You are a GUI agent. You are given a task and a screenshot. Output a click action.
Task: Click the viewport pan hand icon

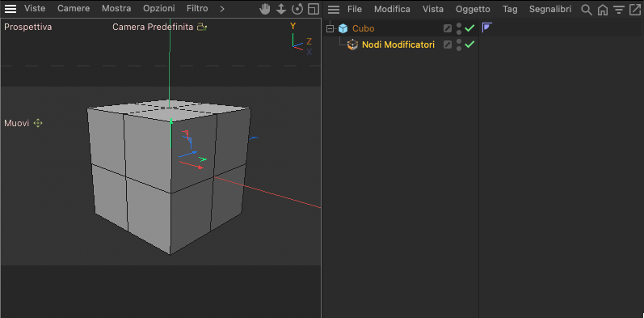265,9
